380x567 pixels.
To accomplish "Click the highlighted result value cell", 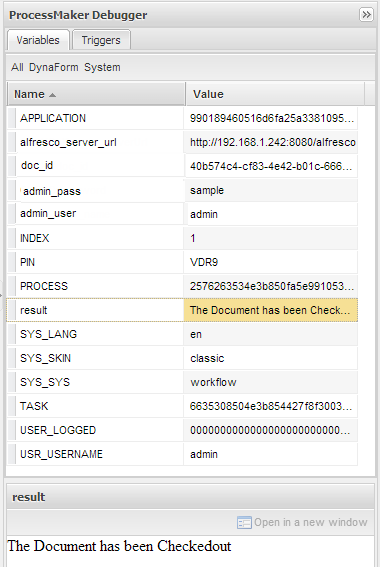I will (x=270, y=310).
